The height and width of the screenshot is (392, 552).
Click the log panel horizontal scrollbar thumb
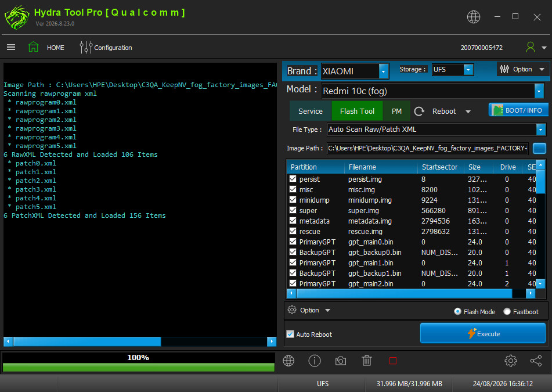pos(87,341)
